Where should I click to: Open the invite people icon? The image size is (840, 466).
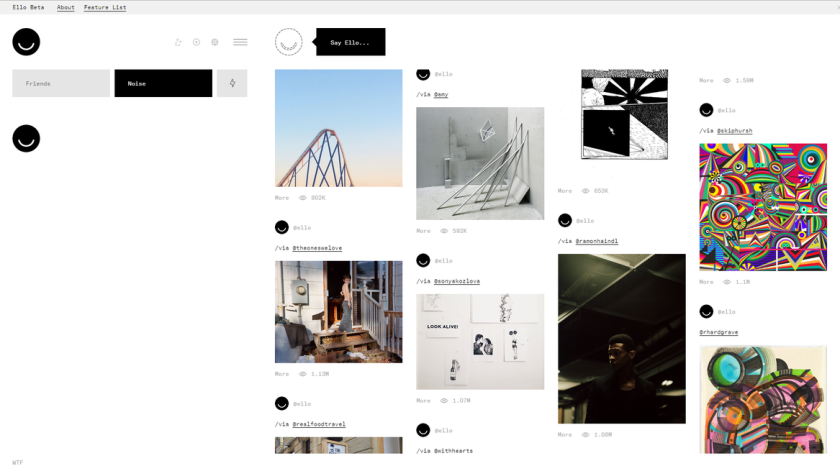click(x=178, y=42)
